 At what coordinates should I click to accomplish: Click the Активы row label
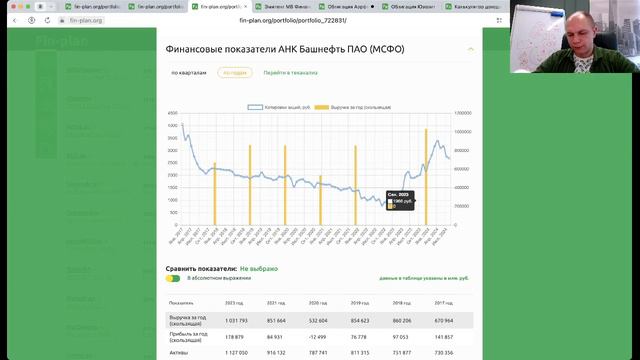(x=178, y=352)
